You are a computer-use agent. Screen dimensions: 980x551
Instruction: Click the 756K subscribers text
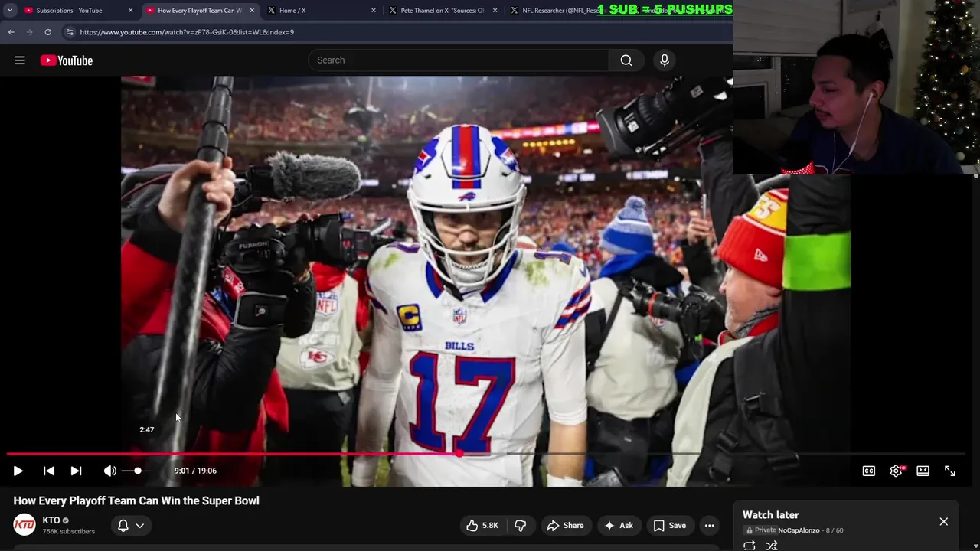point(69,531)
